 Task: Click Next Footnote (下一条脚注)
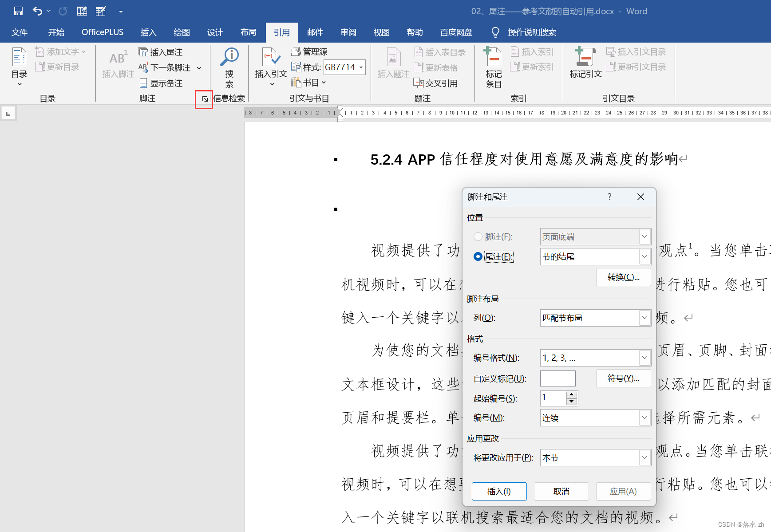pyautogui.click(x=165, y=67)
